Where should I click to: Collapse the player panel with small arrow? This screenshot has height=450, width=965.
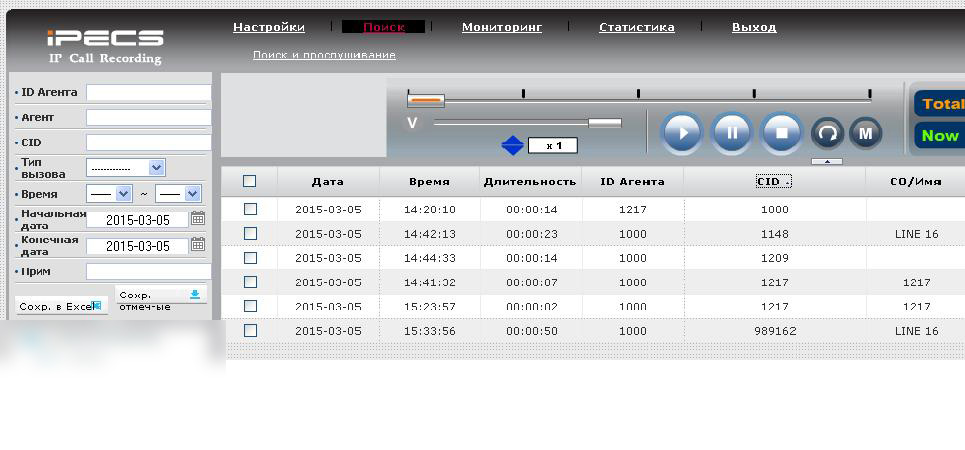click(827, 161)
